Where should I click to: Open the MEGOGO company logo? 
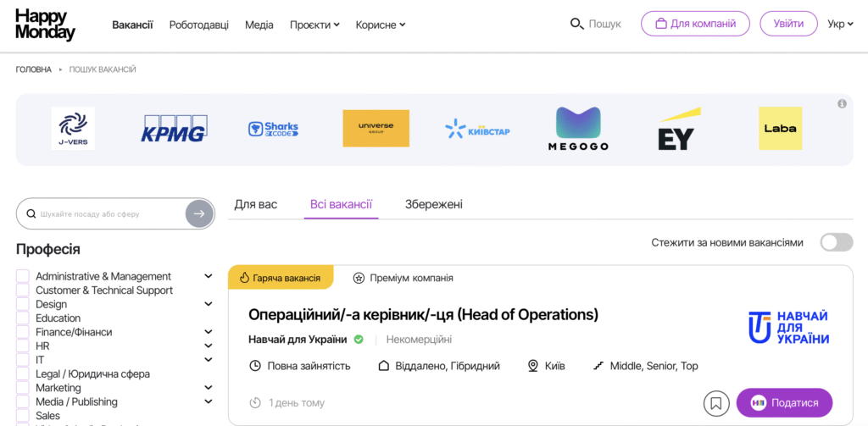pos(578,129)
